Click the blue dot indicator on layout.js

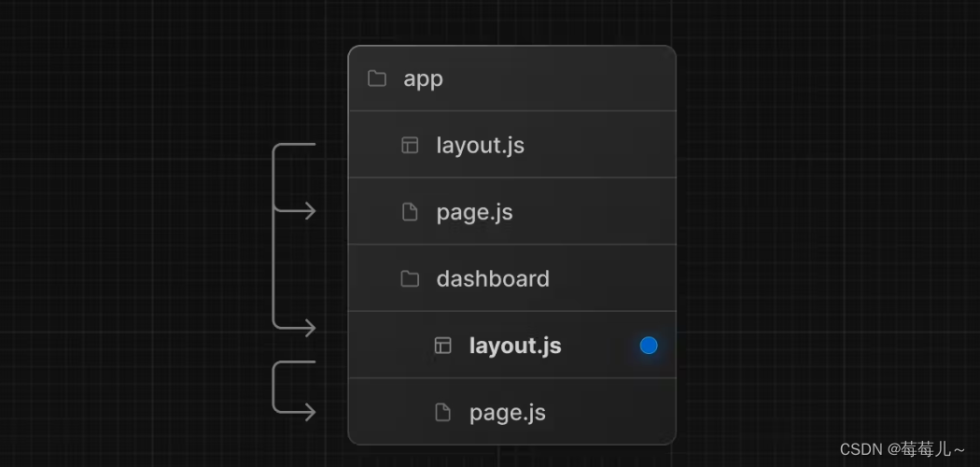click(x=649, y=345)
